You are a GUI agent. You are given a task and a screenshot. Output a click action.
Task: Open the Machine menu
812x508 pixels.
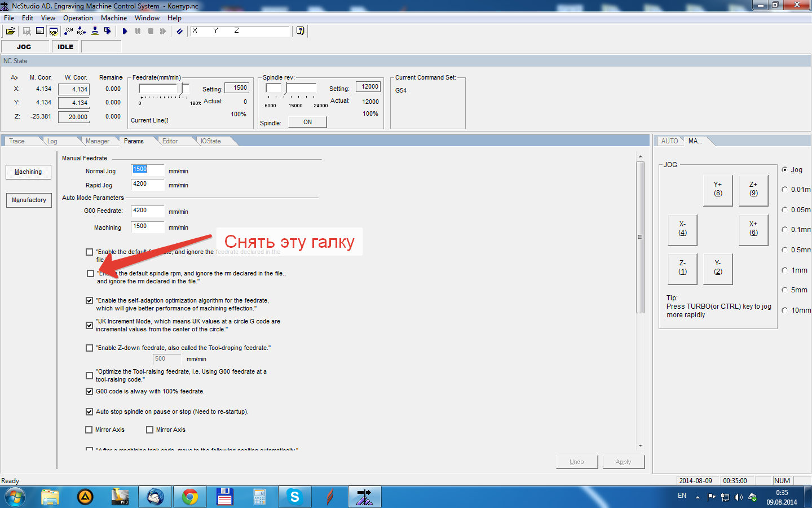click(x=114, y=18)
